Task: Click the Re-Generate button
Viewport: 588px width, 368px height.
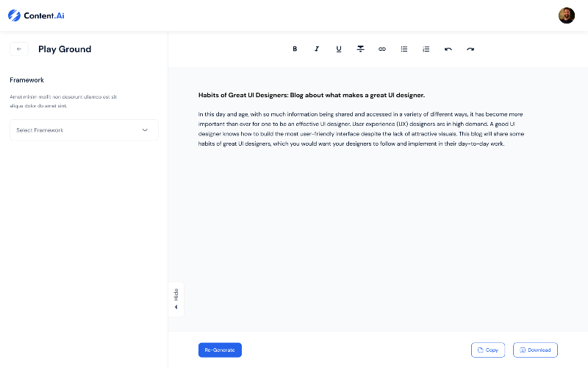Action: click(220, 350)
